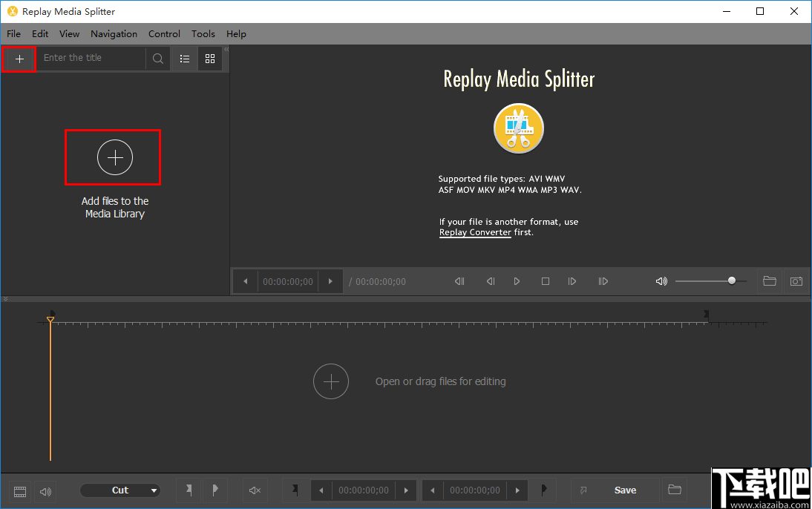Switch to list view of the media library

point(184,59)
